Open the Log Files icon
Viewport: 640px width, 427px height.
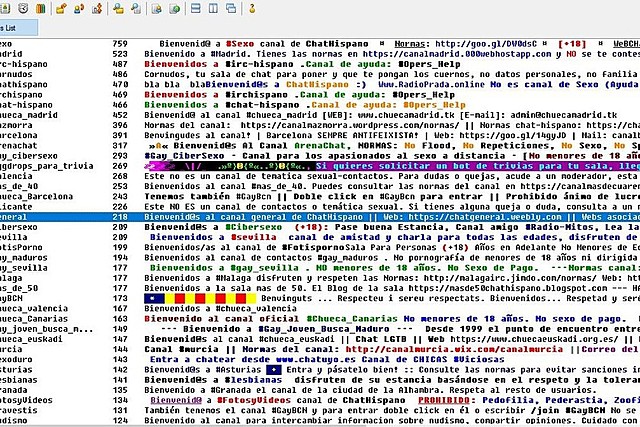(x=136, y=8)
